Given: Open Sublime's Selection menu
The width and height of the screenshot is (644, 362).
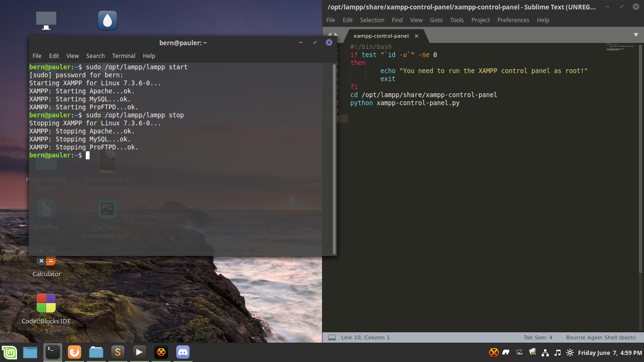Looking at the screenshot, I should pos(372,20).
